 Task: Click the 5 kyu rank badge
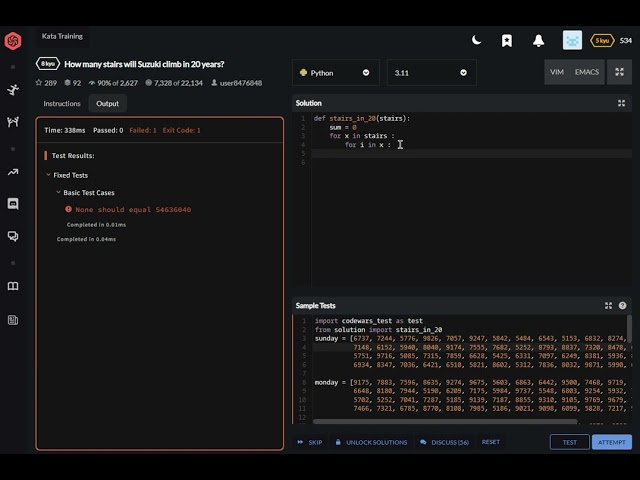click(x=602, y=40)
